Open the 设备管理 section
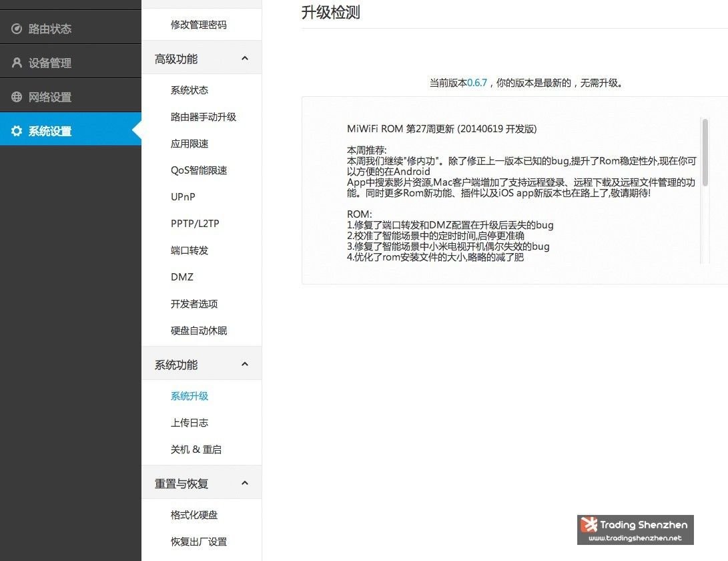Screen dimensions: 728x561 click(x=71, y=61)
